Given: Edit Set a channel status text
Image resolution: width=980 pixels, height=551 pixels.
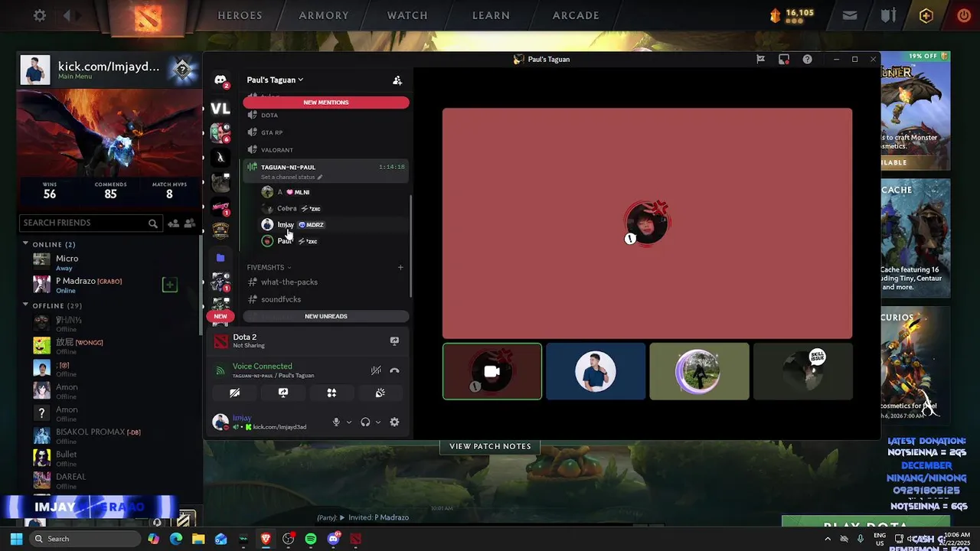Looking at the screenshot, I should [292, 177].
